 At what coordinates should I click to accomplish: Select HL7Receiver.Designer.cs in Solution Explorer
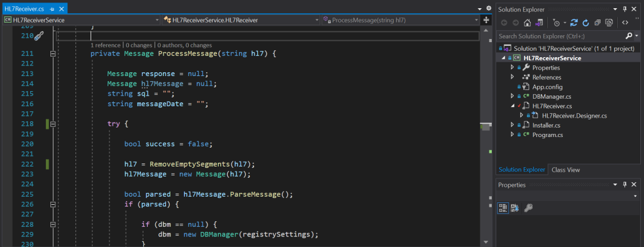(574, 116)
